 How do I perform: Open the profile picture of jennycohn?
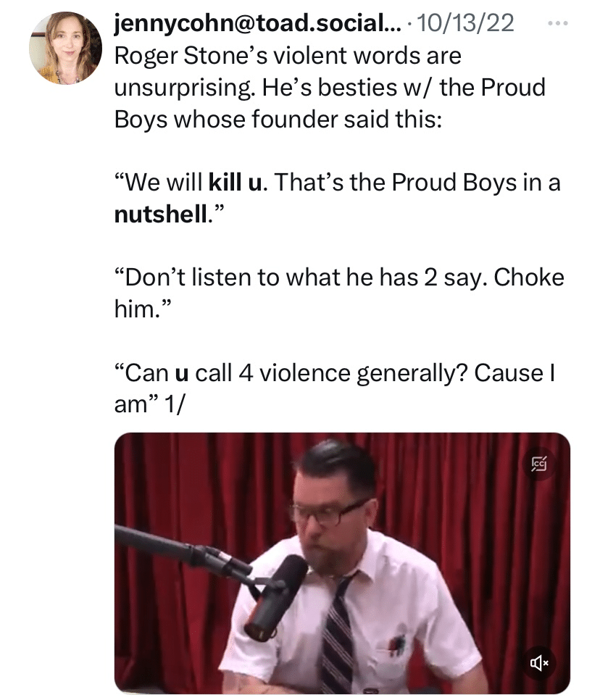(x=65, y=48)
